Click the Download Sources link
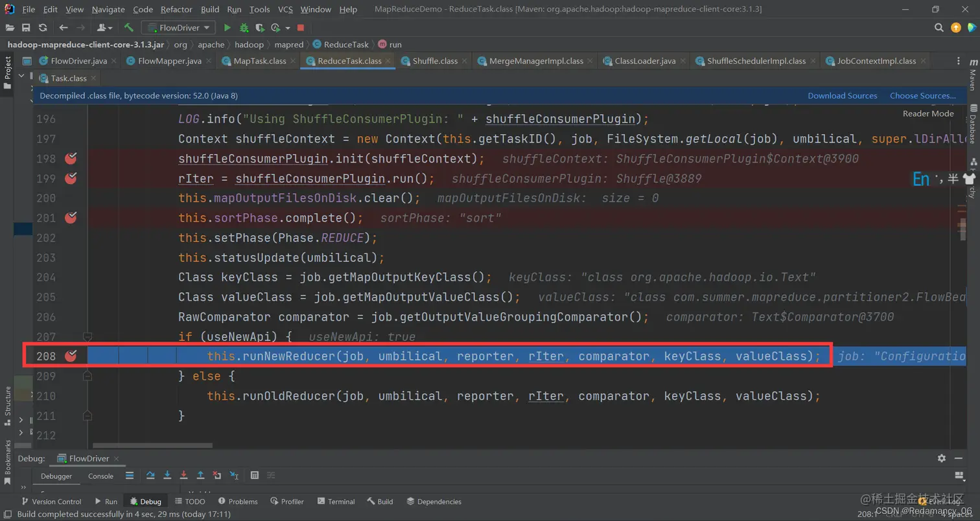This screenshot has width=980, height=521. click(x=842, y=96)
